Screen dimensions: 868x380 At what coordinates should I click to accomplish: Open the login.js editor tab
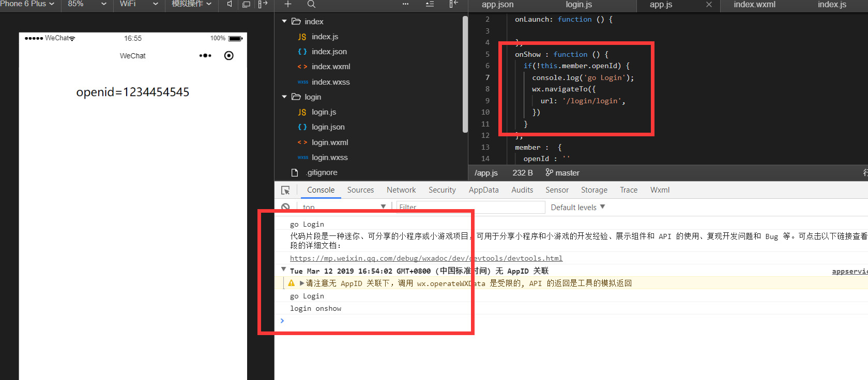click(578, 5)
